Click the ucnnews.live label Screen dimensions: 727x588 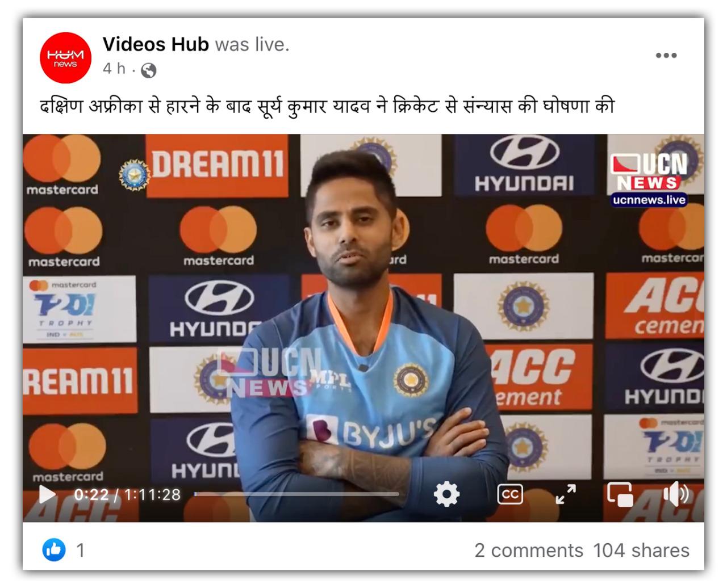649,200
